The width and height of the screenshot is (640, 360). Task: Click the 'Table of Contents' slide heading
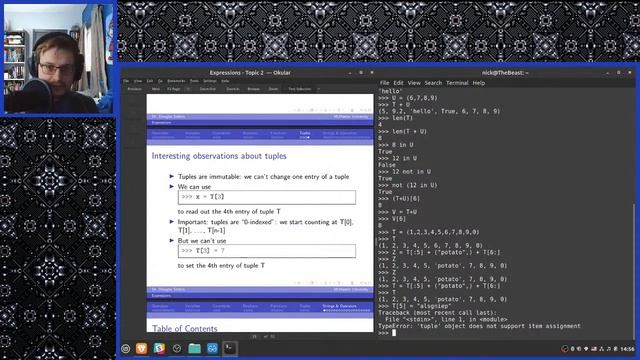pos(184,328)
